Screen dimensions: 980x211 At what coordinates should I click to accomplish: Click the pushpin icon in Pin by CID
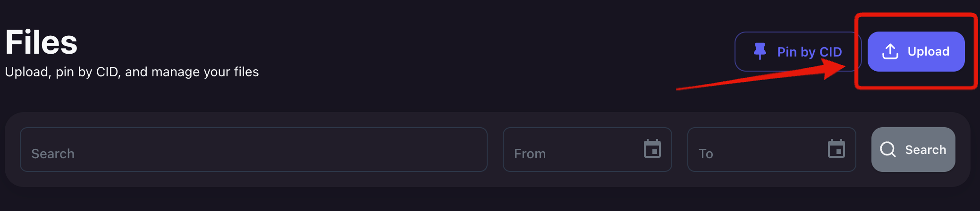click(x=760, y=51)
